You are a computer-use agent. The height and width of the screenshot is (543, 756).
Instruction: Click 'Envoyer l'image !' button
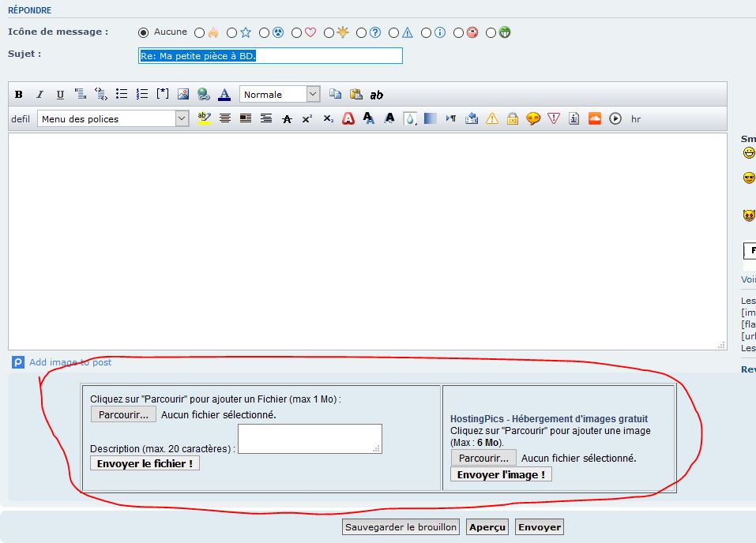501,474
